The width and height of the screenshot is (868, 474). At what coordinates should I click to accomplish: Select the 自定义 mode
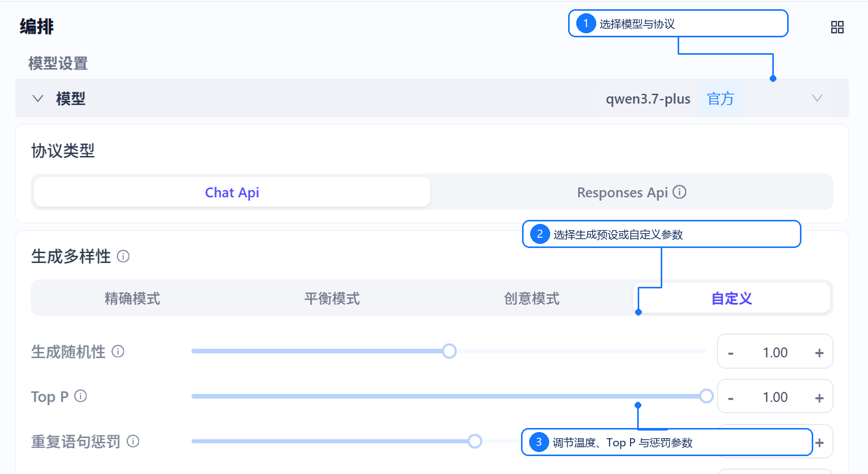731,298
